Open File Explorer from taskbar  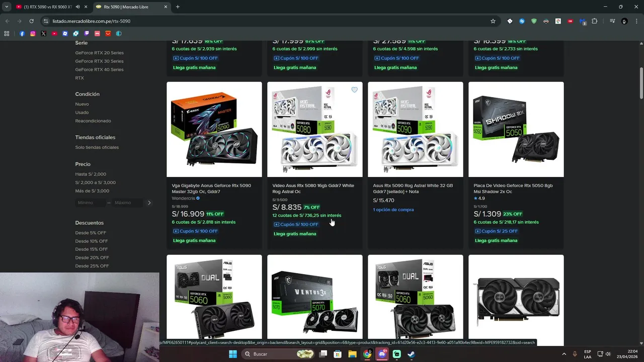pyautogui.click(x=353, y=354)
